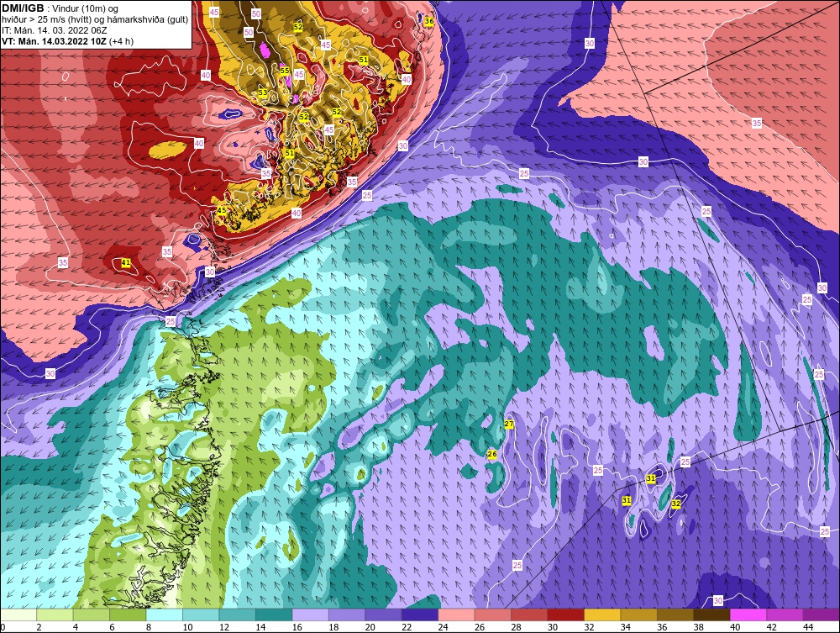The width and height of the screenshot is (840, 633).
Task: Select the legend color between 2 and 4
Action: click(55, 615)
